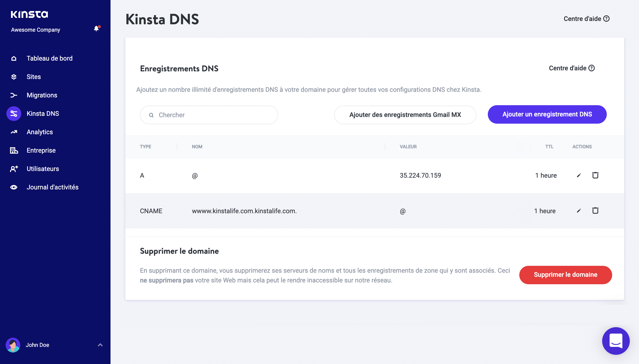Open the Tableau de bord menu item
Viewport: 639px width, 364px height.
[x=49, y=58]
